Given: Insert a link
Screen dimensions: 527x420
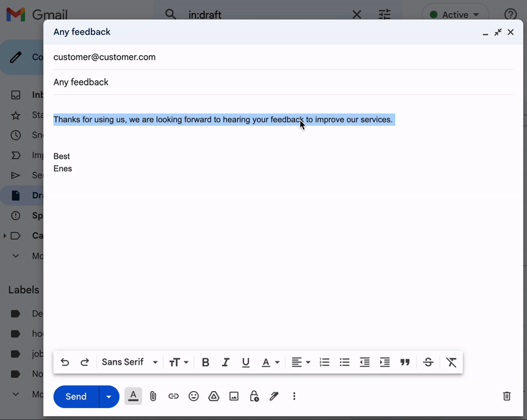Looking at the screenshot, I should click(173, 396).
